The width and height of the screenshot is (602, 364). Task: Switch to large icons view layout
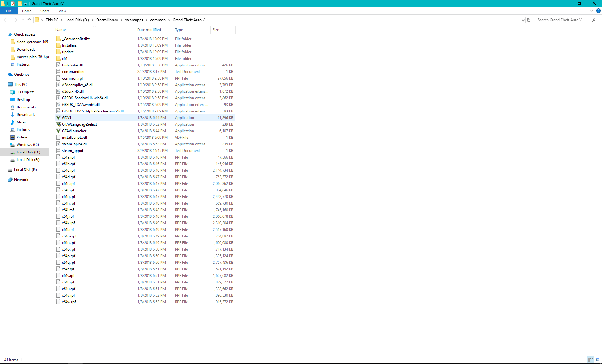(597, 360)
